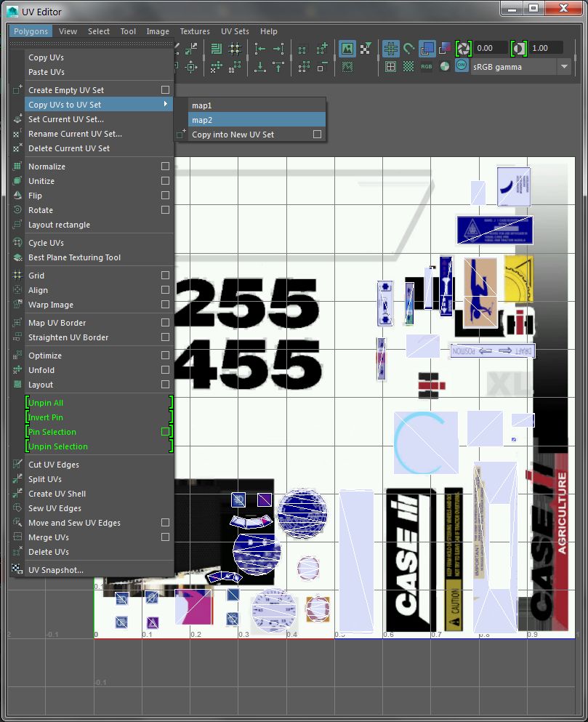This screenshot has width=588, height=722.
Task: Click the pixel snap magnet icon
Action: [408, 48]
